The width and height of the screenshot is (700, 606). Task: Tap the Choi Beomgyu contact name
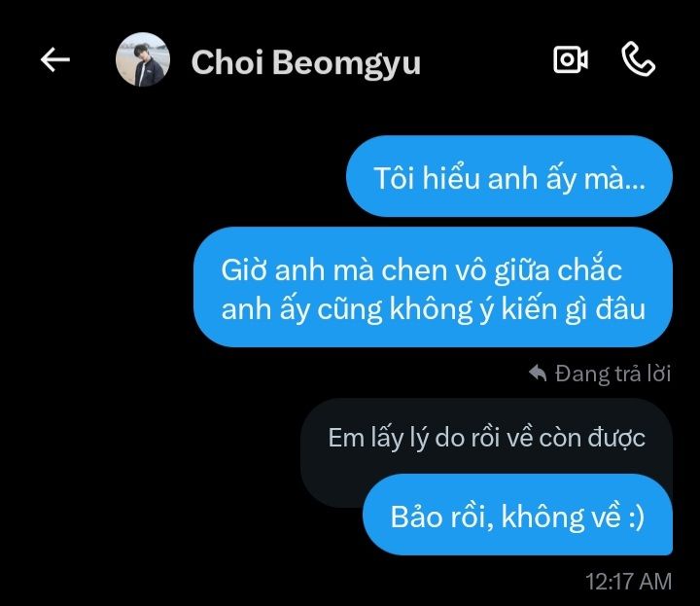point(306,62)
